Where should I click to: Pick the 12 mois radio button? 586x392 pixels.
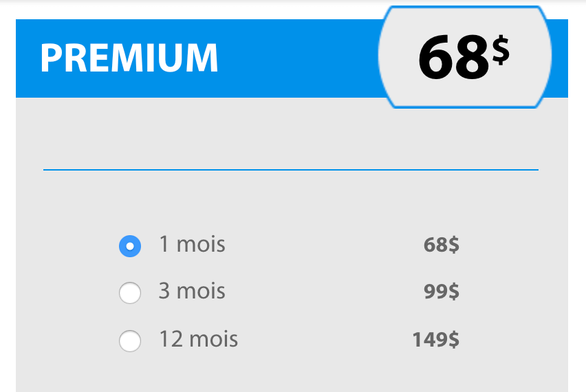click(x=130, y=340)
